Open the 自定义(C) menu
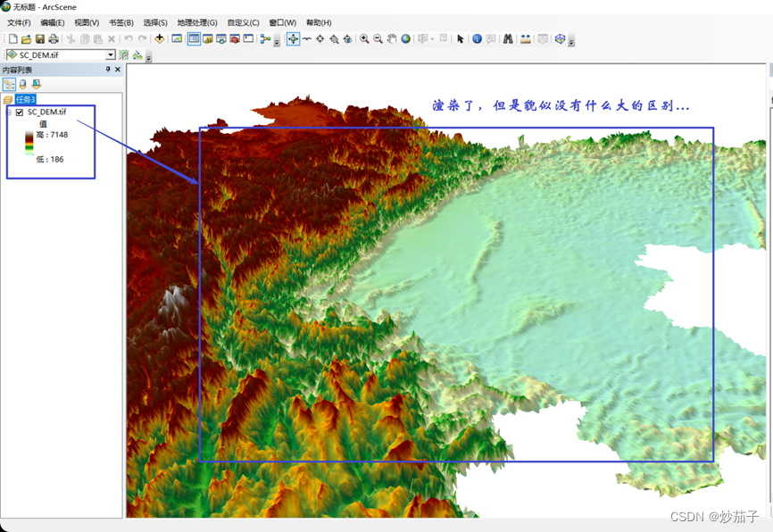Screen dimensions: 773x532 243,22
